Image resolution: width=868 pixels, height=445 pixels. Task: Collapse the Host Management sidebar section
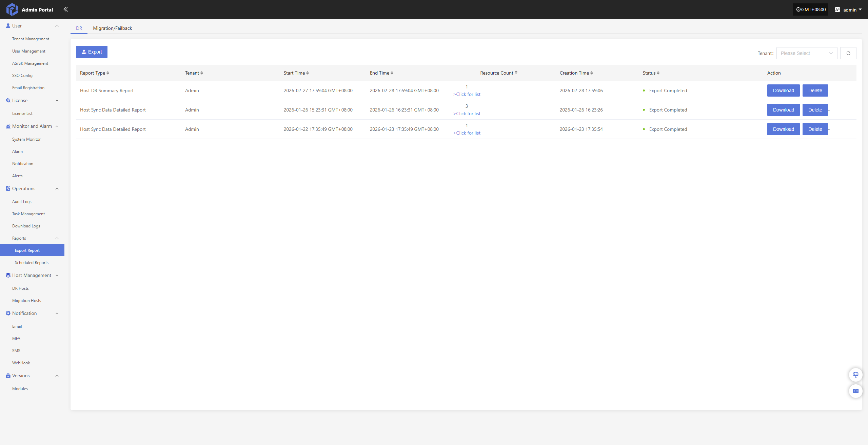coord(57,275)
